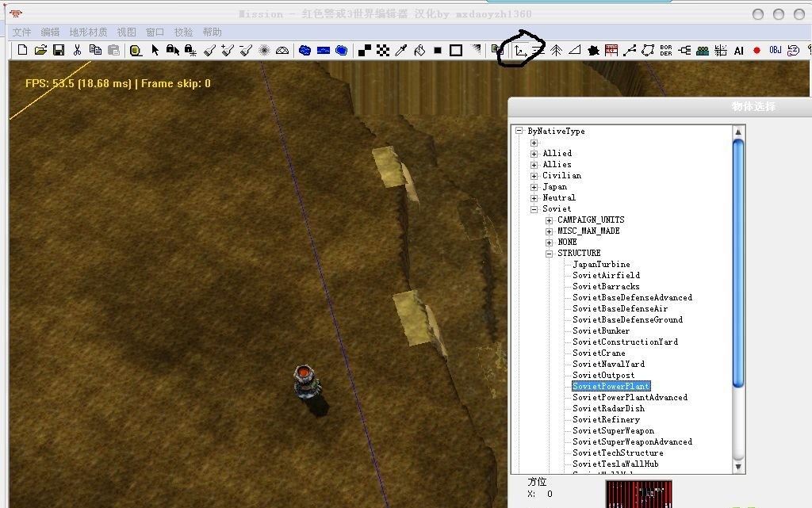
Task: Choose the blue ocean polygon tool
Action: coord(341,50)
